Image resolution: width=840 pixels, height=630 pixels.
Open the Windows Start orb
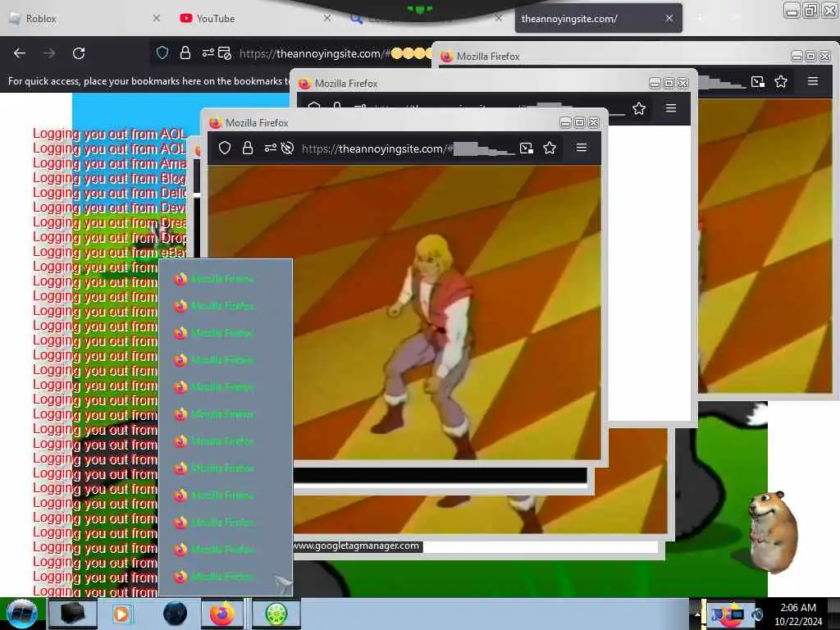click(21, 614)
